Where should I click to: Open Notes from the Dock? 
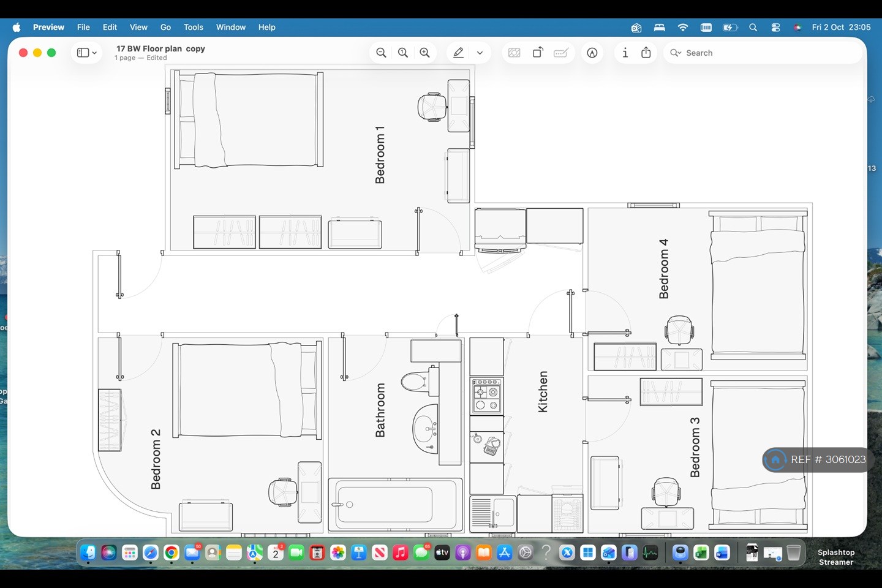(x=234, y=552)
